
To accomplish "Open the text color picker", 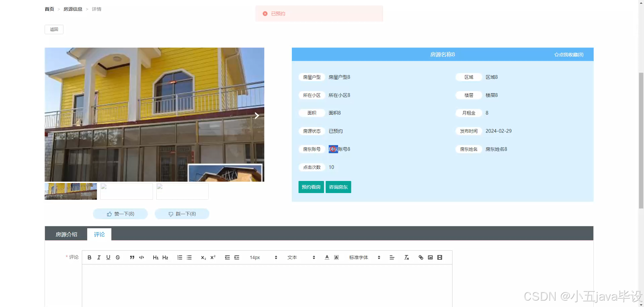I will [x=327, y=257].
